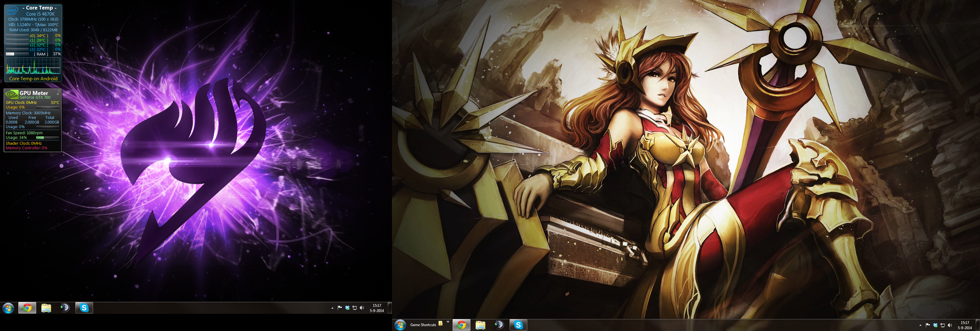Click the Intel logo in Core Temp gadget
980x331 pixels.
12,10
